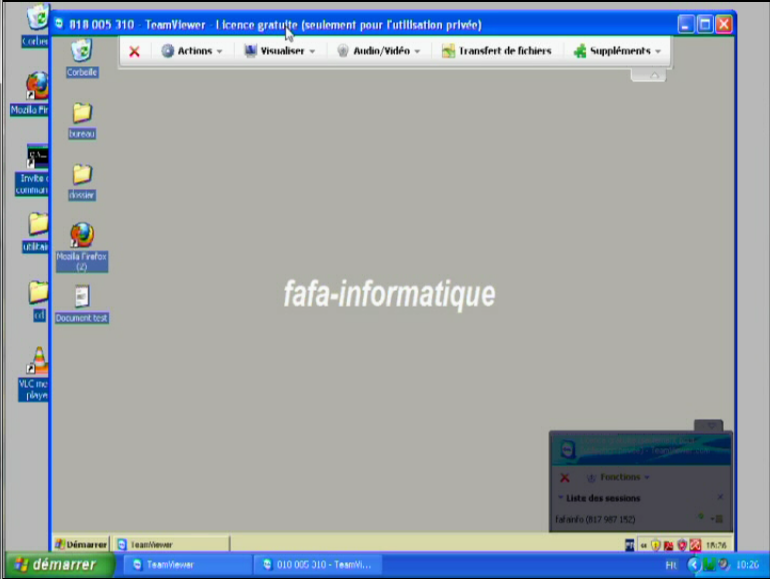The height and width of the screenshot is (579, 770).
Task: Open the Visualiser dropdown menu
Action: tap(279, 51)
